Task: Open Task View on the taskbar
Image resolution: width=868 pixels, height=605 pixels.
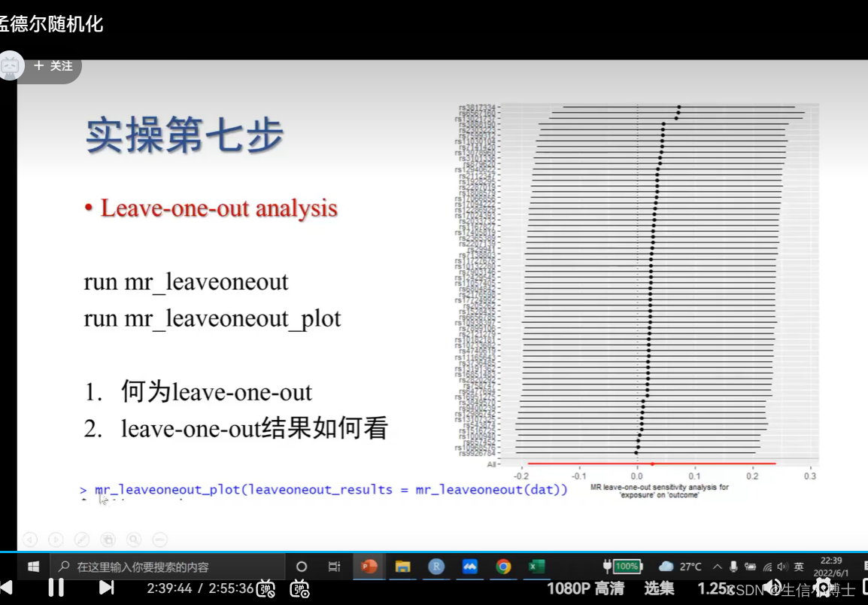Action: coord(334,566)
